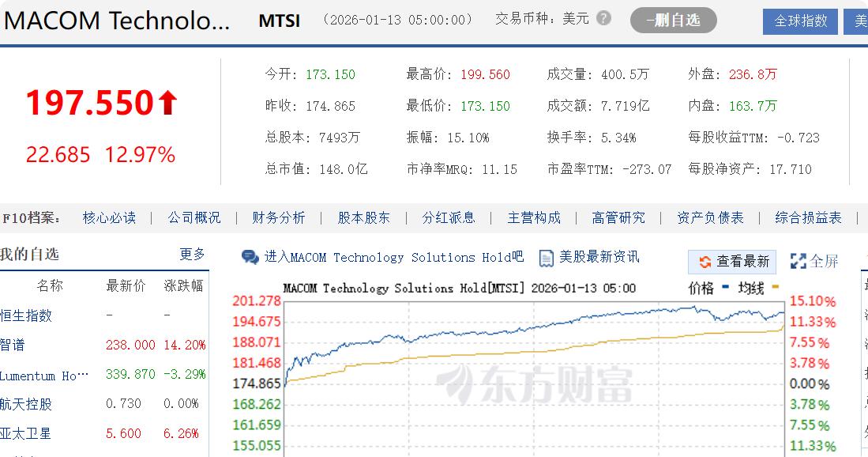The height and width of the screenshot is (457, 868).
Task: Click Lumentum change -3.29%
Action: (184, 375)
